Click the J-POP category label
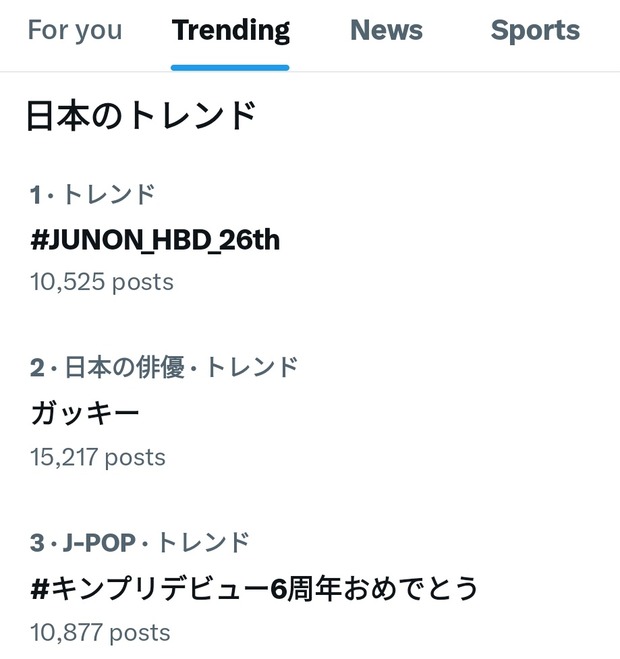620x659 pixels. click(x=99, y=542)
